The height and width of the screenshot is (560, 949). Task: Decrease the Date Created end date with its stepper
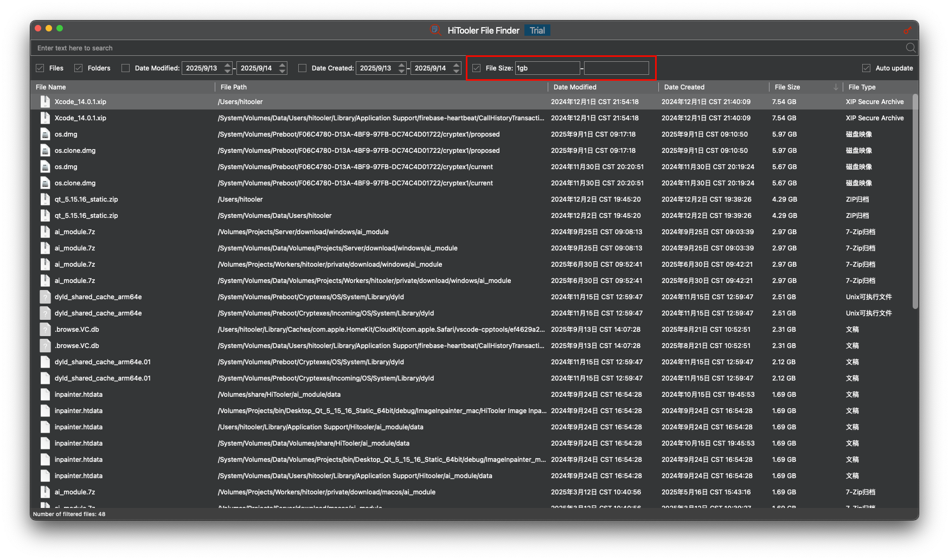[456, 70]
